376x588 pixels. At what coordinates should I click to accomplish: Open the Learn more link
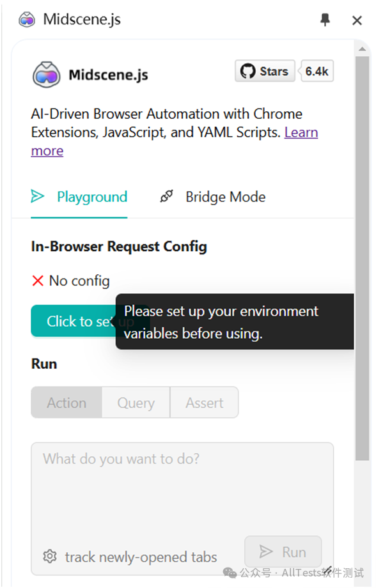click(x=175, y=141)
